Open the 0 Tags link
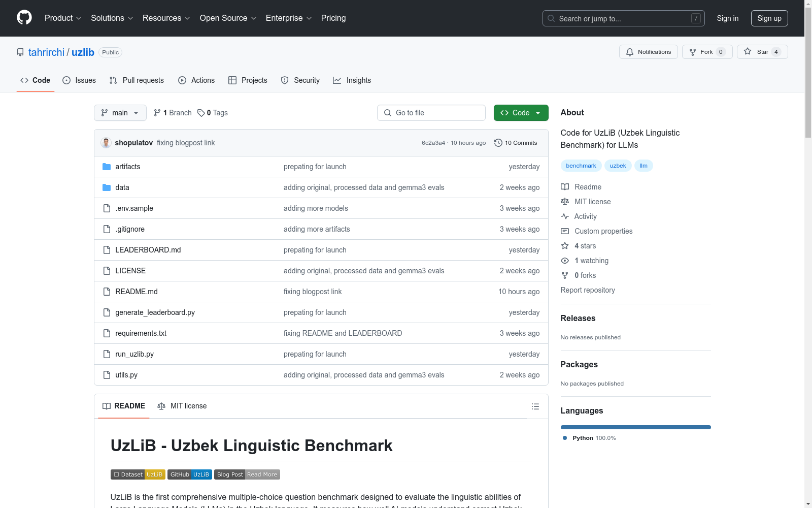Image resolution: width=812 pixels, height=508 pixels. click(x=213, y=113)
